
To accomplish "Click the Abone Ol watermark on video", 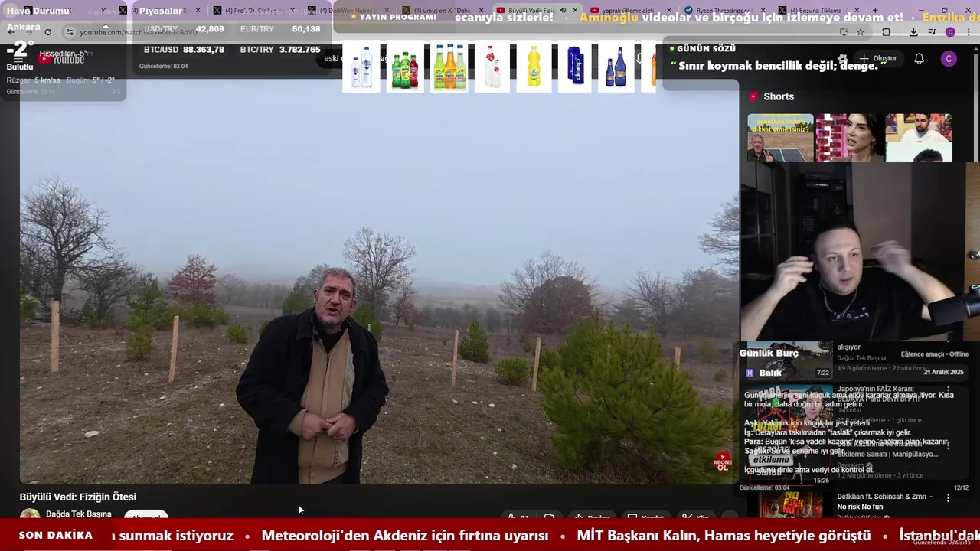I will [x=723, y=462].
